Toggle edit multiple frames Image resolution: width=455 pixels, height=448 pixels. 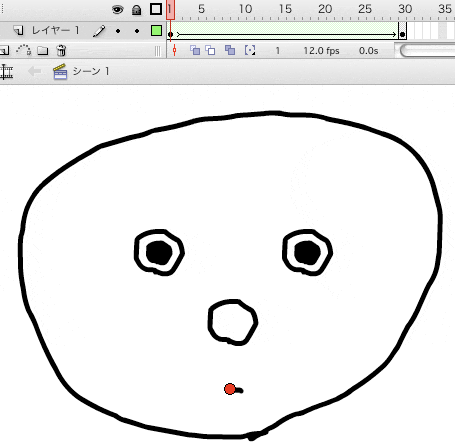tap(230, 50)
